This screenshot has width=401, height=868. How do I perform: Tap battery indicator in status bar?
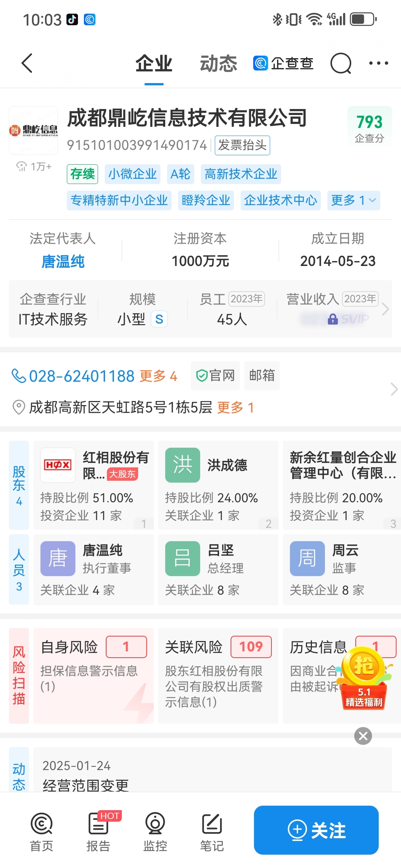(x=364, y=19)
